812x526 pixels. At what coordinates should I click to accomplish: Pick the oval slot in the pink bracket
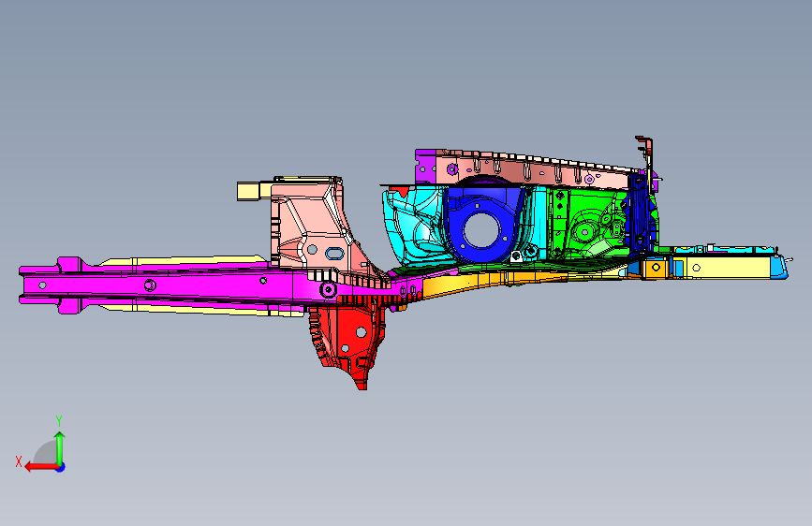334,253
